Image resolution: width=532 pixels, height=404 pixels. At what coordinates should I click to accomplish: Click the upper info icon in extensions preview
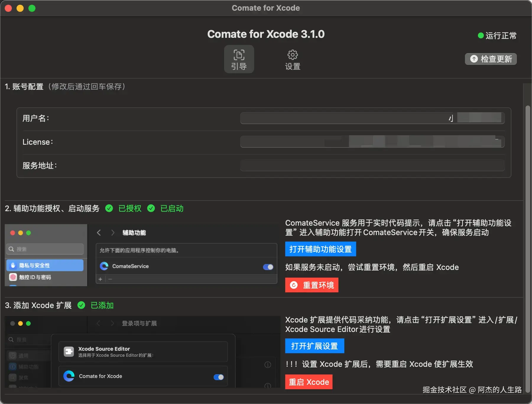point(268,365)
